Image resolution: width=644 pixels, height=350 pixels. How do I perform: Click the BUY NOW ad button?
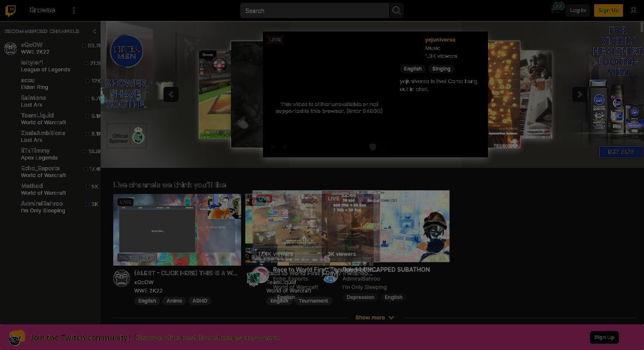621,151
